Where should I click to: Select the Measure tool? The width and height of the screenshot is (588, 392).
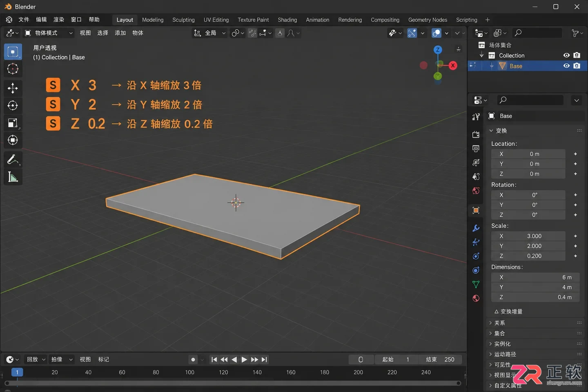(x=13, y=177)
